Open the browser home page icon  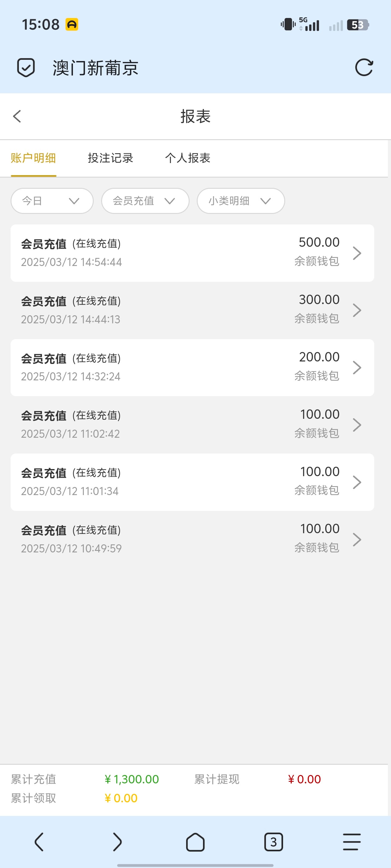click(x=195, y=842)
